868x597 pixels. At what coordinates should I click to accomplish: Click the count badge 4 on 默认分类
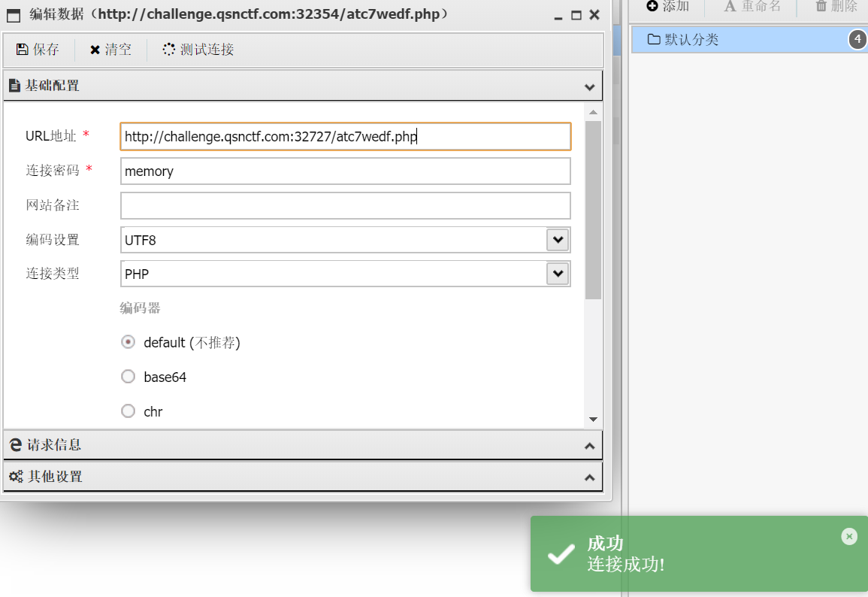pyautogui.click(x=857, y=39)
